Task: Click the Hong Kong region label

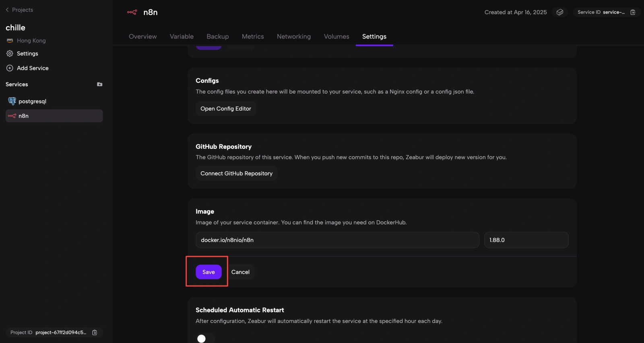Action: tap(31, 41)
